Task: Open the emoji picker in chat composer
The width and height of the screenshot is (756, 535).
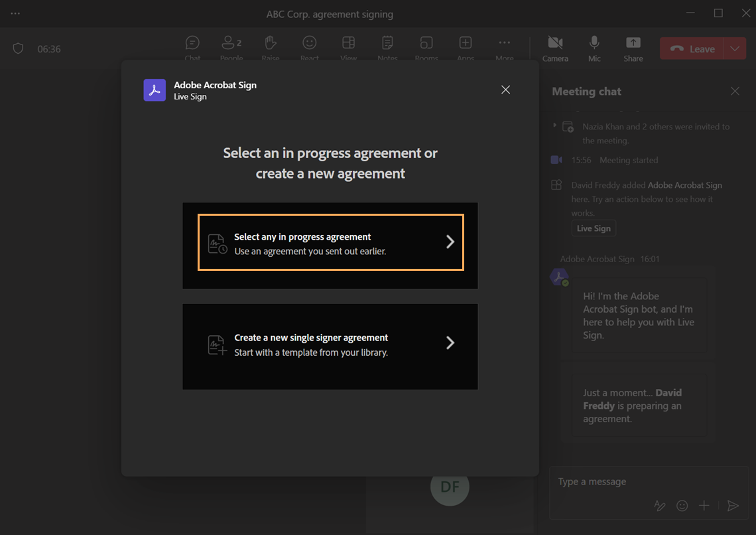Action: coord(682,505)
